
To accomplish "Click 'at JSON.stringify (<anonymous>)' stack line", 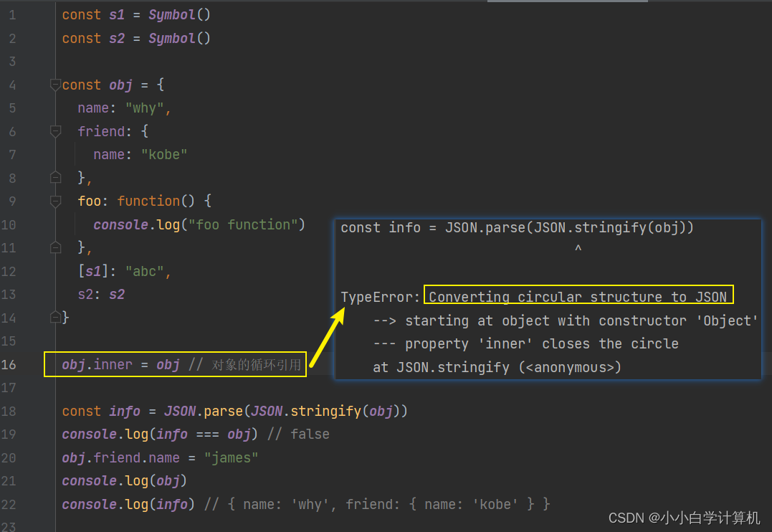I will tap(497, 368).
